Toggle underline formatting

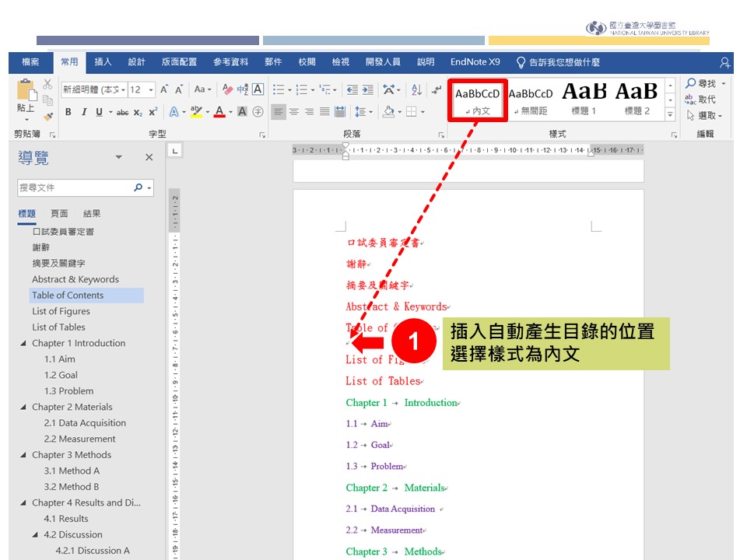coord(99,112)
